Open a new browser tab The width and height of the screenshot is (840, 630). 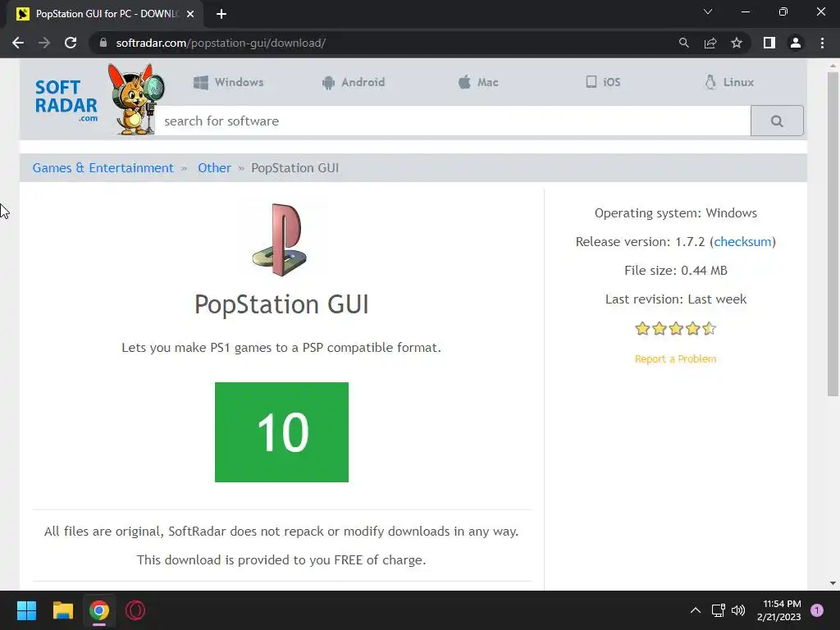pos(221,14)
